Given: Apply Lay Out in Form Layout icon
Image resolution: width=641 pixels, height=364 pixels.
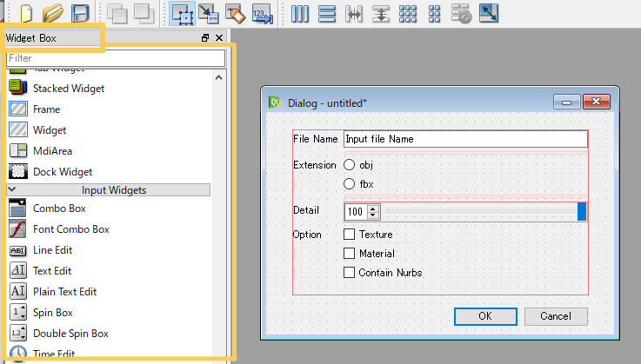Looking at the screenshot, I should (x=434, y=14).
